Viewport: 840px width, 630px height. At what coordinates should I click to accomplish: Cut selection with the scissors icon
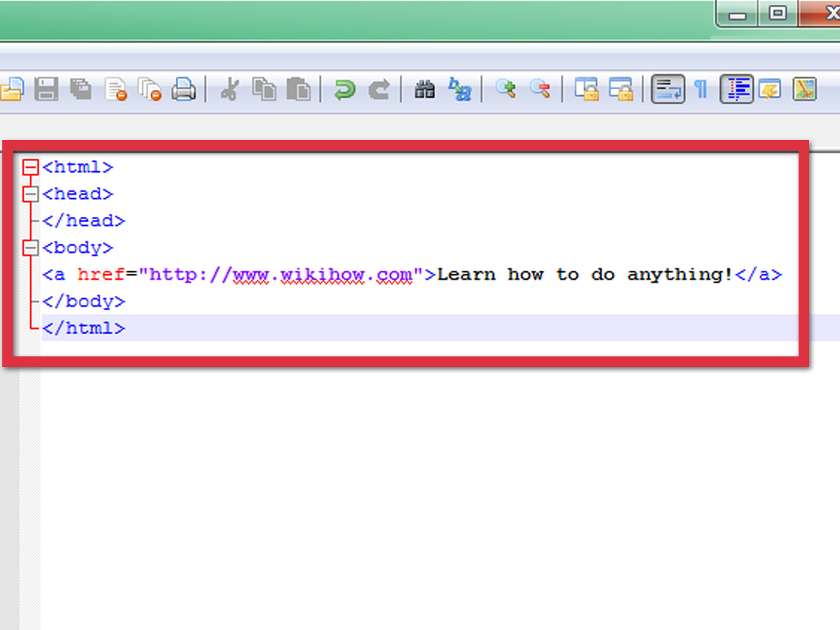pyautogui.click(x=229, y=89)
